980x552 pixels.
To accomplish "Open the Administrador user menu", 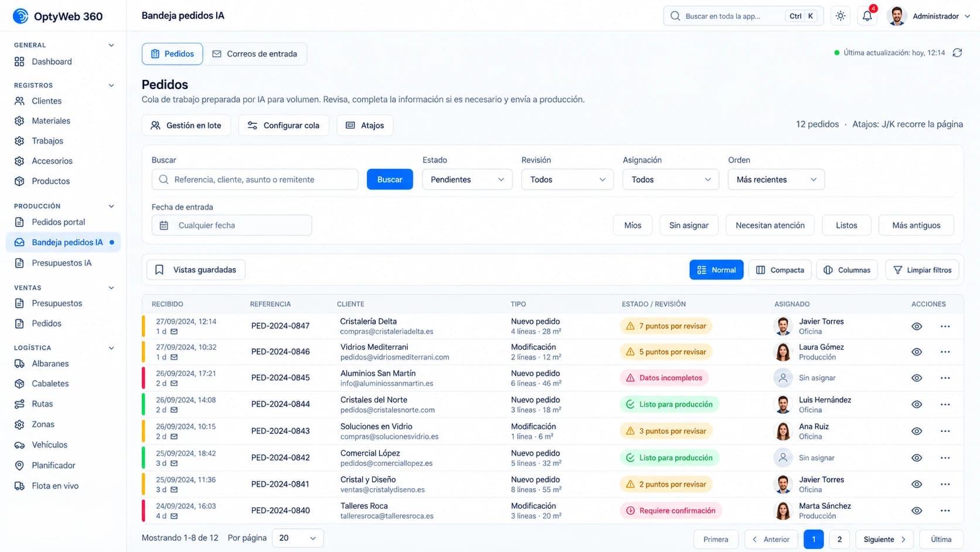I will [x=929, y=16].
